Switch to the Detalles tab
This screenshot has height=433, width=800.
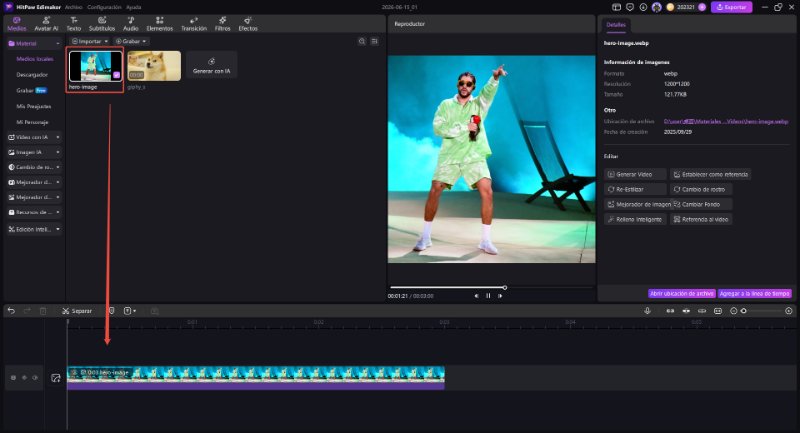tap(616, 24)
